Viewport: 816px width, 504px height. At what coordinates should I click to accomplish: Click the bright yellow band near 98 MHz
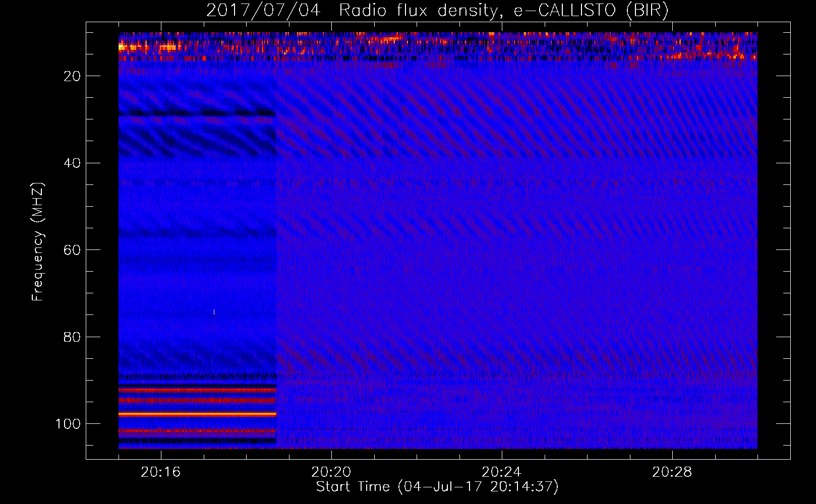point(198,414)
